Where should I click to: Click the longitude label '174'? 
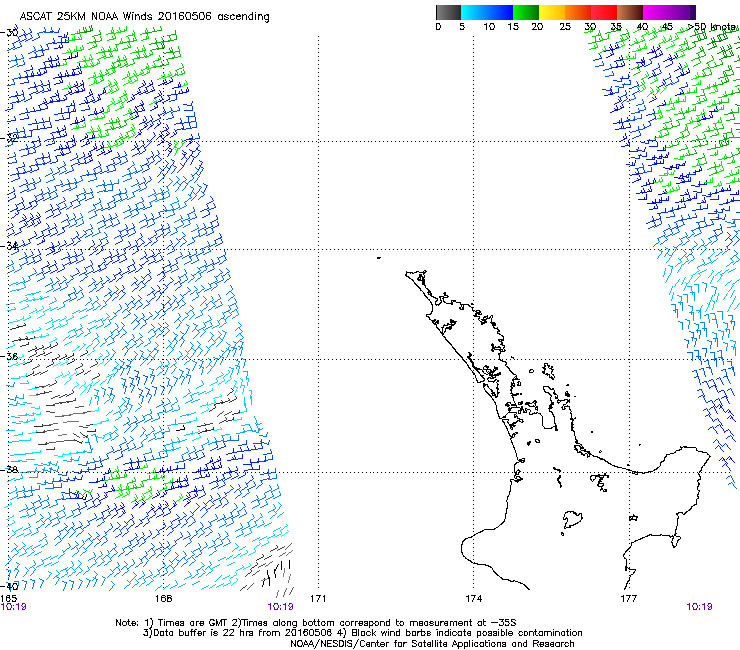473,599
